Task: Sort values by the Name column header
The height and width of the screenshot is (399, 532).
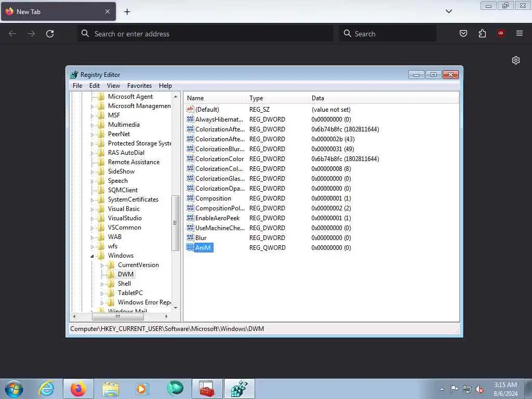Action: [215, 98]
